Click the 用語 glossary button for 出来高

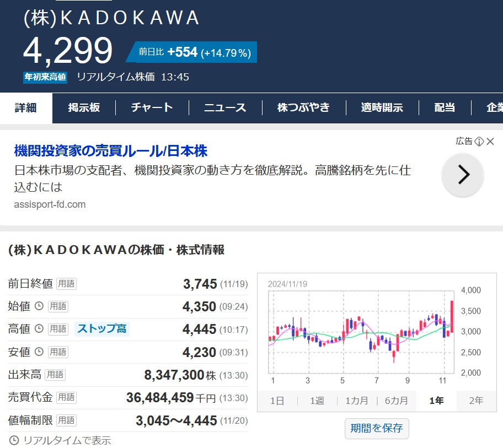[55, 375]
